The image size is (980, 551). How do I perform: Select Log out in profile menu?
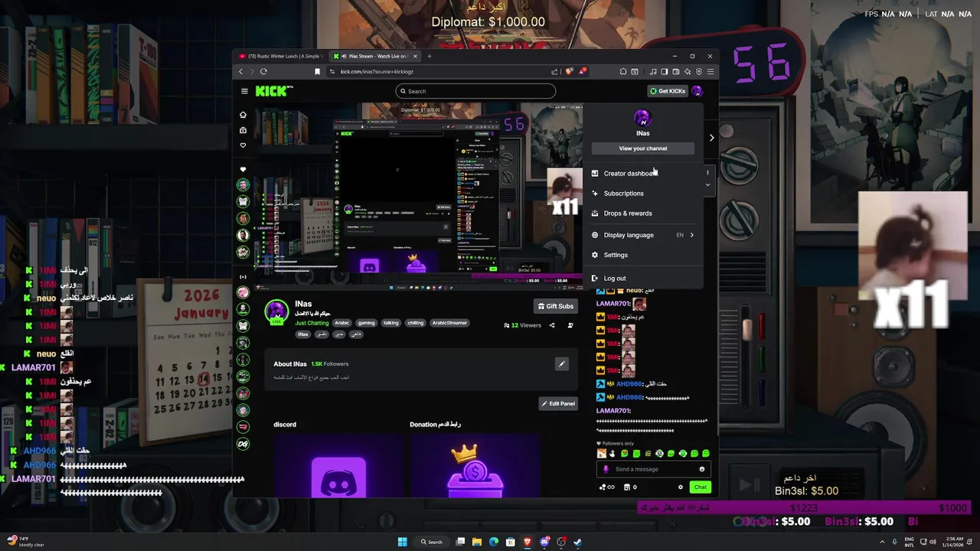tap(643, 279)
